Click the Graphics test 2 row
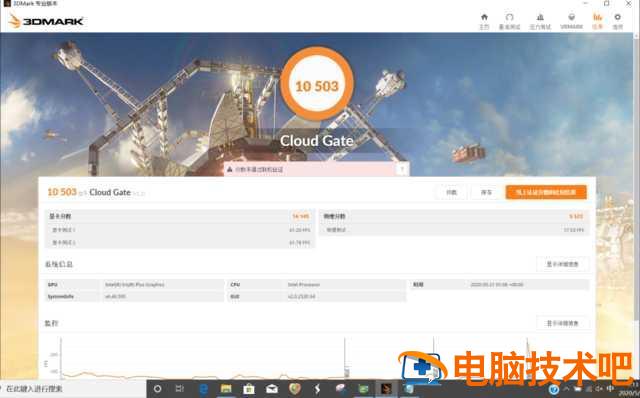This screenshot has width=640, height=398. pyautogui.click(x=180, y=242)
